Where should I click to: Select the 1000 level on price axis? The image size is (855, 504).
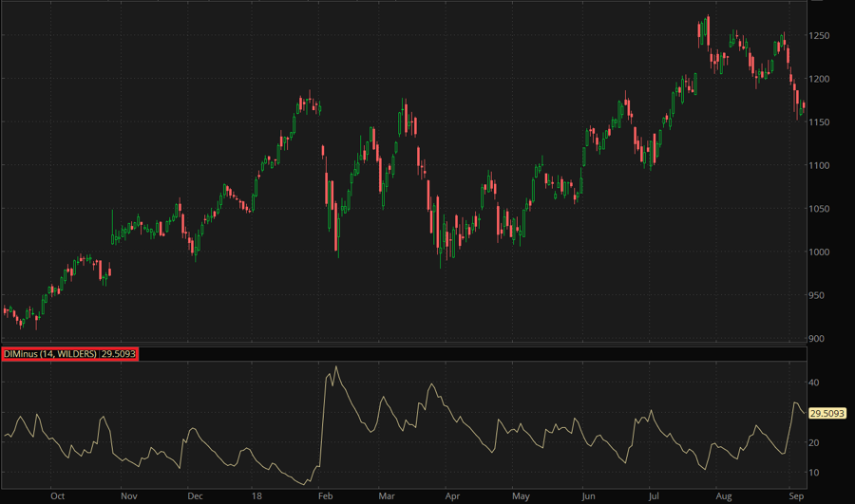point(823,252)
